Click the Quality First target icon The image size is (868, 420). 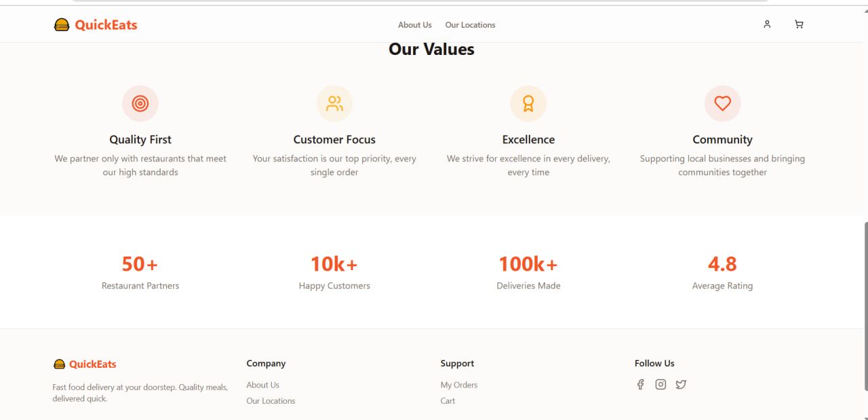click(x=140, y=103)
